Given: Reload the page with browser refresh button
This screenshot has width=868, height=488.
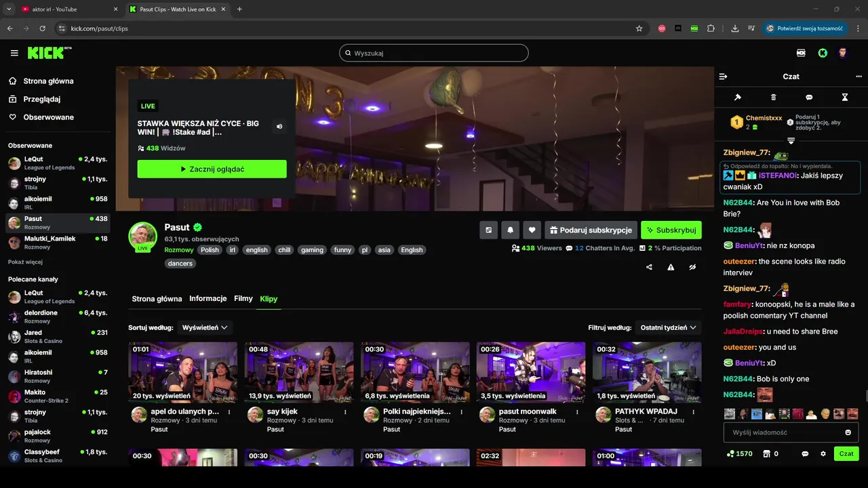Looking at the screenshot, I should (x=42, y=28).
